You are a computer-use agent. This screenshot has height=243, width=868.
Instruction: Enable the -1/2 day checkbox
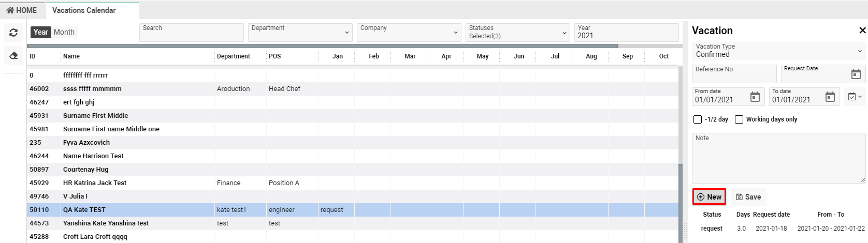tap(698, 119)
